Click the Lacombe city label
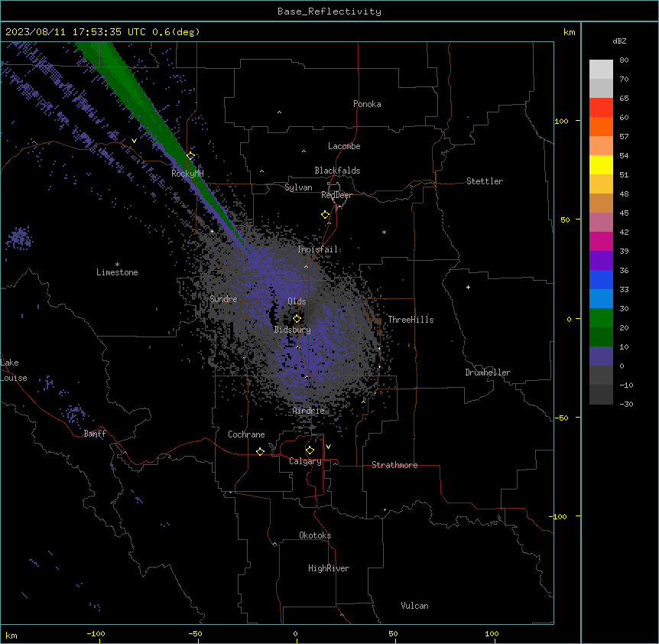Viewport: 659px width, 644px height. click(344, 146)
